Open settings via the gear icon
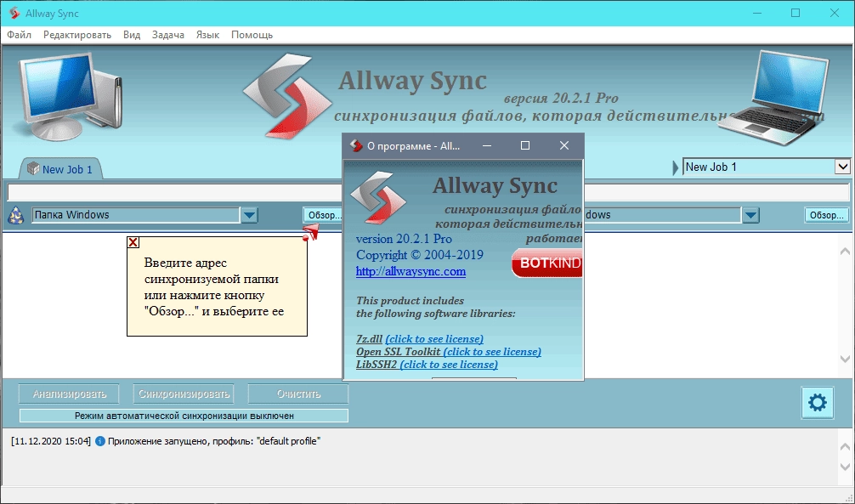The width and height of the screenshot is (855, 504). (x=817, y=403)
